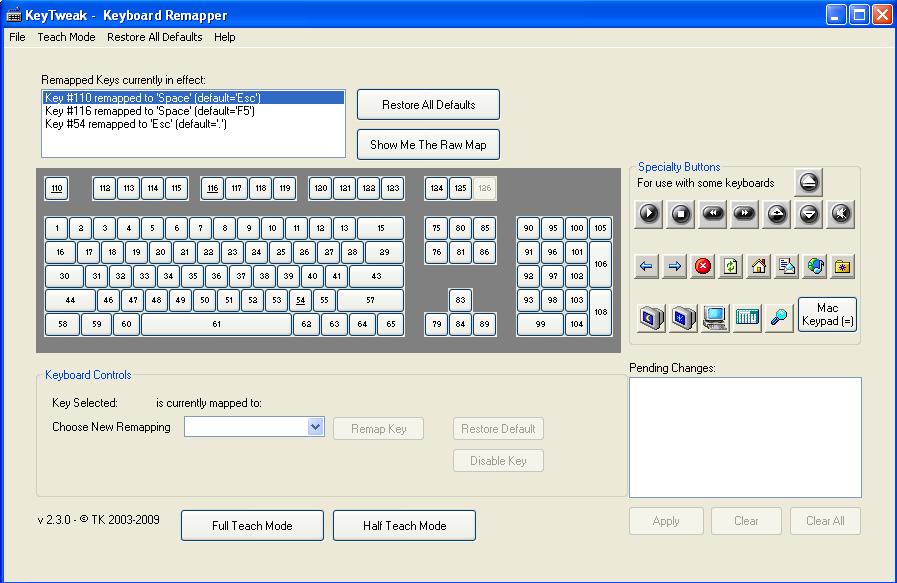
Task: Click the Mac Keypad (=) button
Action: pos(827,315)
